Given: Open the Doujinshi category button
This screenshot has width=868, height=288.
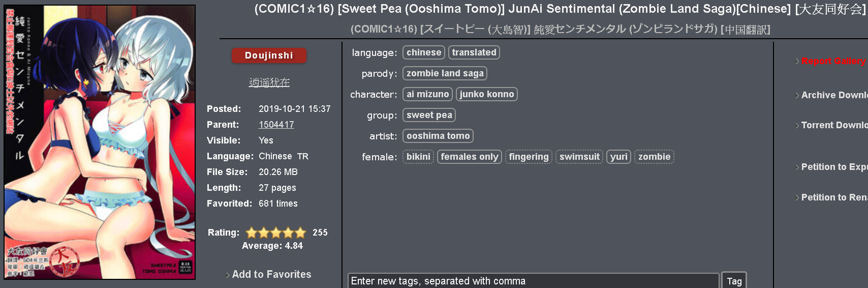Looking at the screenshot, I should click(269, 55).
